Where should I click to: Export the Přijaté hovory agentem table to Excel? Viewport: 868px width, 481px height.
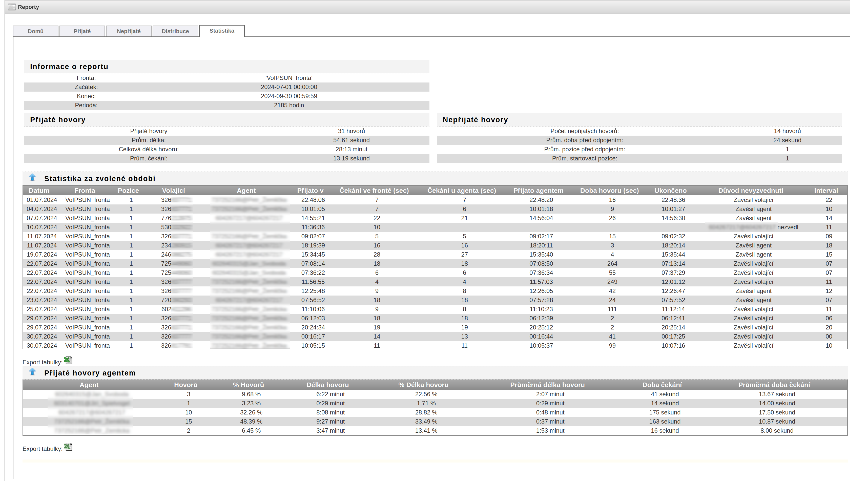[x=68, y=447]
